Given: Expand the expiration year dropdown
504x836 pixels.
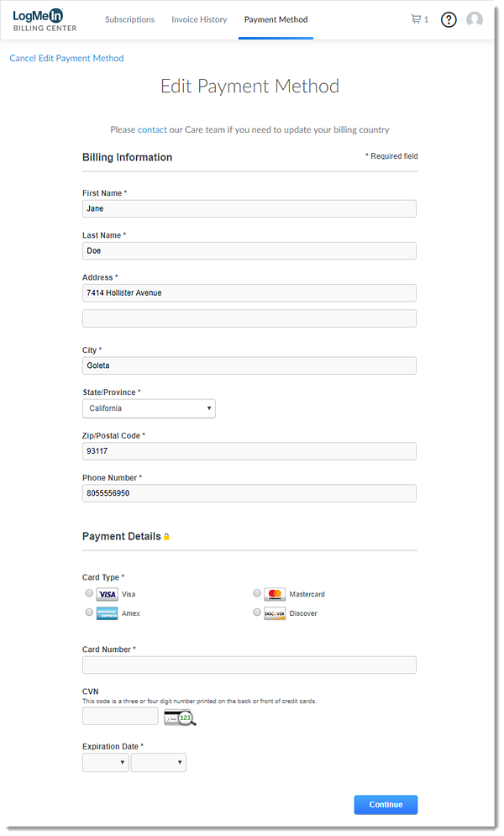Looking at the screenshot, I should (158, 763).
